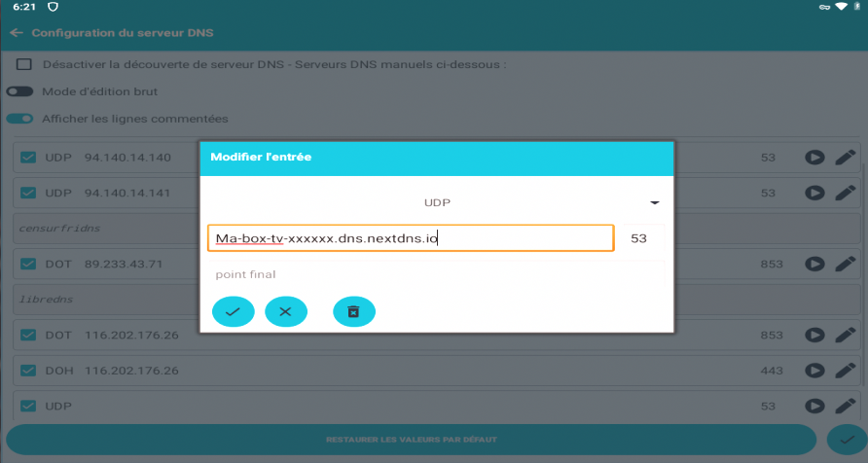Confirm the entry with the dialog checkmark button
868x463 pixels.
click(234, 311)
